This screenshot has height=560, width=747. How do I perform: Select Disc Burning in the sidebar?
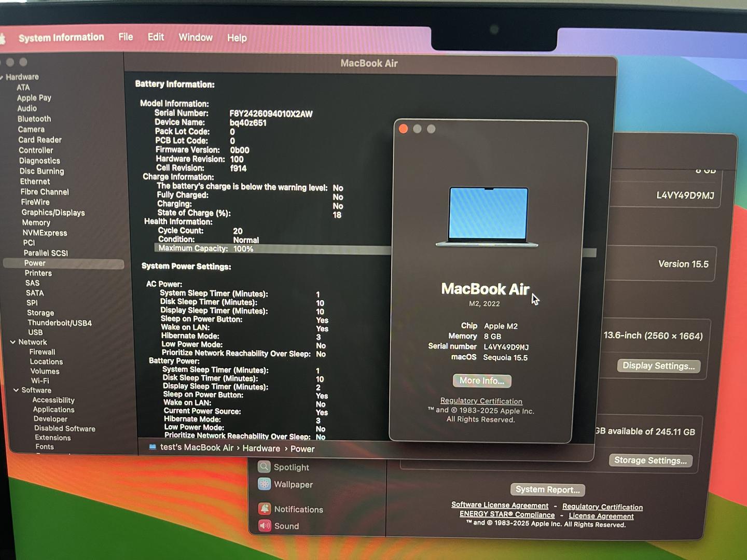41,171
